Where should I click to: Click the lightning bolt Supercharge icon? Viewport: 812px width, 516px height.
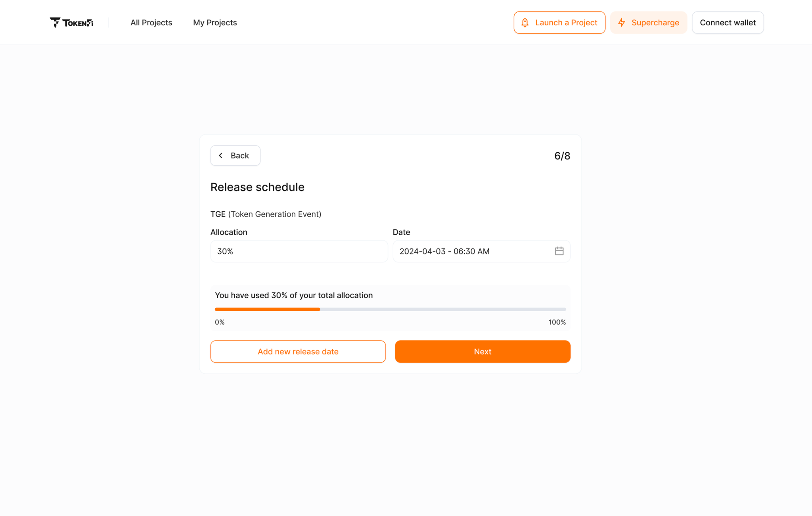point(621,22)
